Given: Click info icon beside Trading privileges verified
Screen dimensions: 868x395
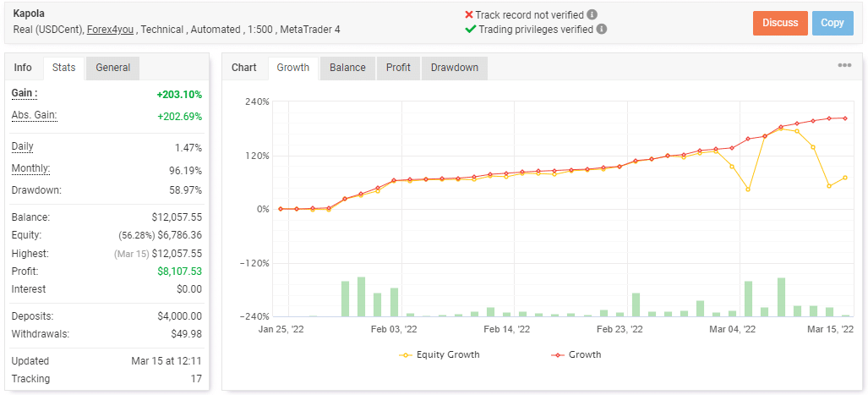Looking at the screenshot, I should (601, 29).
